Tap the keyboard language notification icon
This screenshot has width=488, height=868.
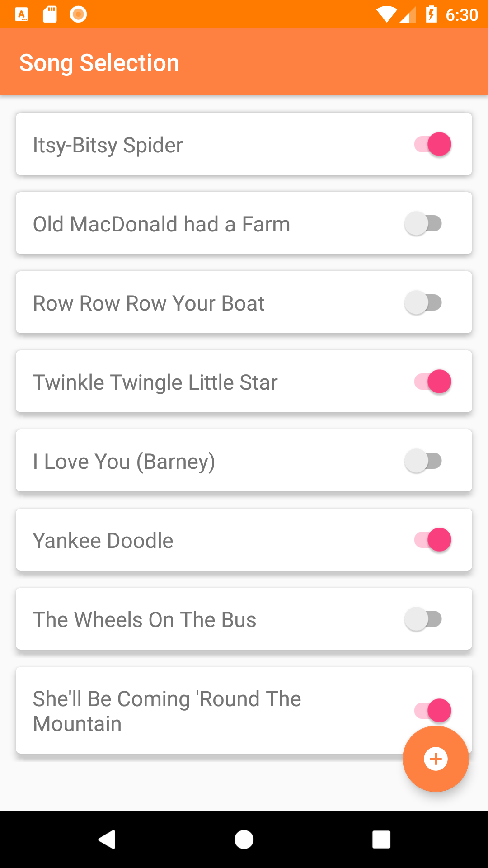coord(21,14)
